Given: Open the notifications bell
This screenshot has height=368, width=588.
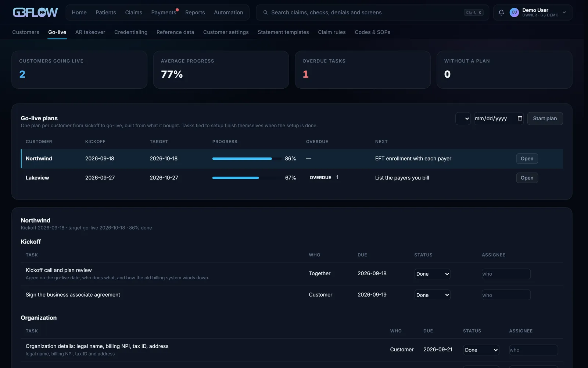Looking at the screenshot, I should point(501,13).
